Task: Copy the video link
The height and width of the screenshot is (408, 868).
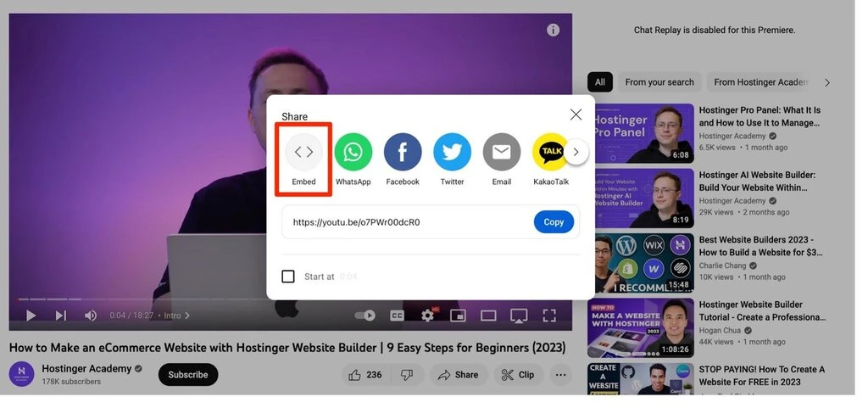Action: 554,222
